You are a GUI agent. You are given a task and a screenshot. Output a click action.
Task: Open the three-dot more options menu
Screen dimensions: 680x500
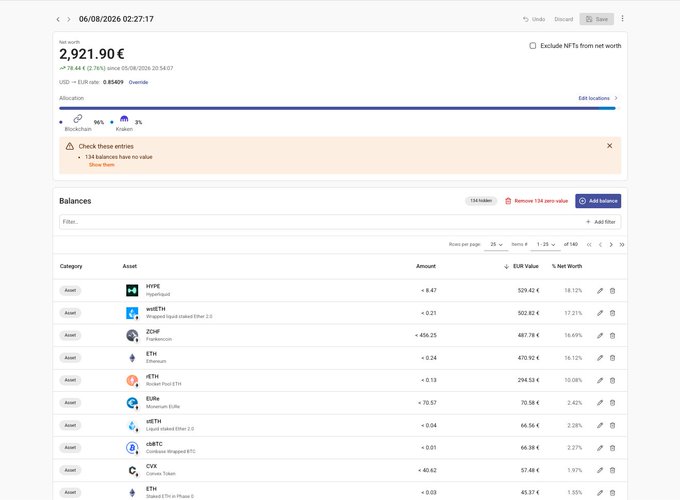[x=622, y=19]
